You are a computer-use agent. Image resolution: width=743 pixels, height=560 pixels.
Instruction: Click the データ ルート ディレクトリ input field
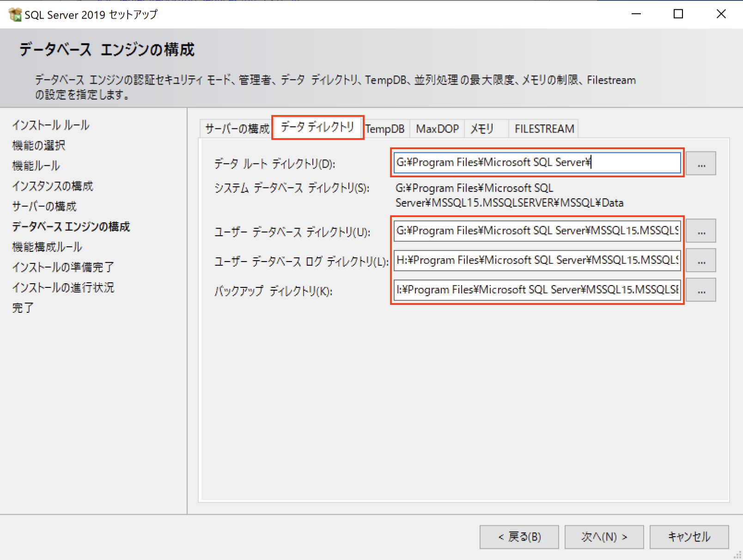(536, 163)
